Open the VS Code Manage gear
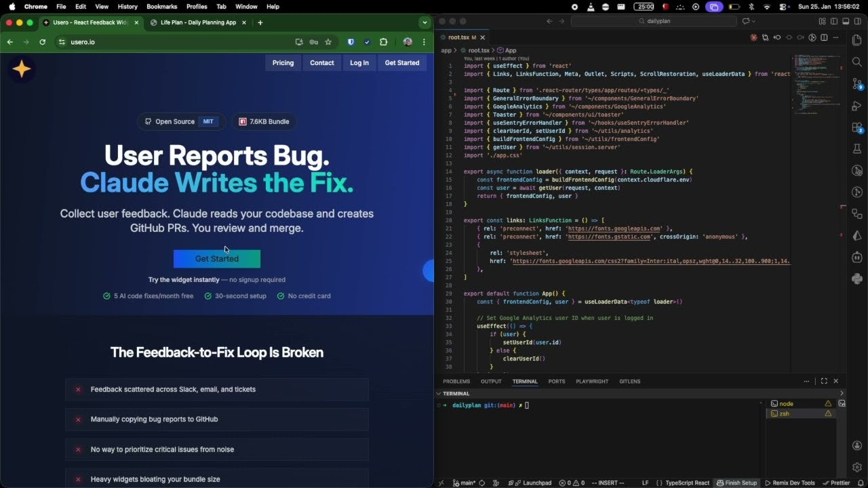The image size is (868, 488). point(857,467)
